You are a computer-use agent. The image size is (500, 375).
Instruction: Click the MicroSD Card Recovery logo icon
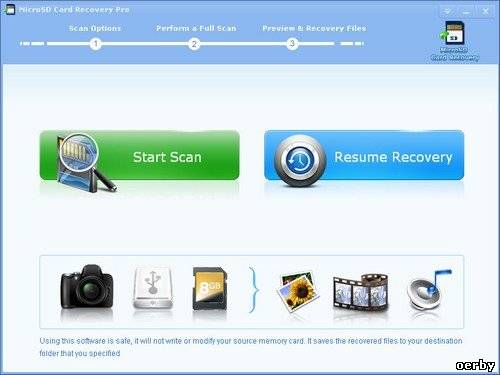455,41
